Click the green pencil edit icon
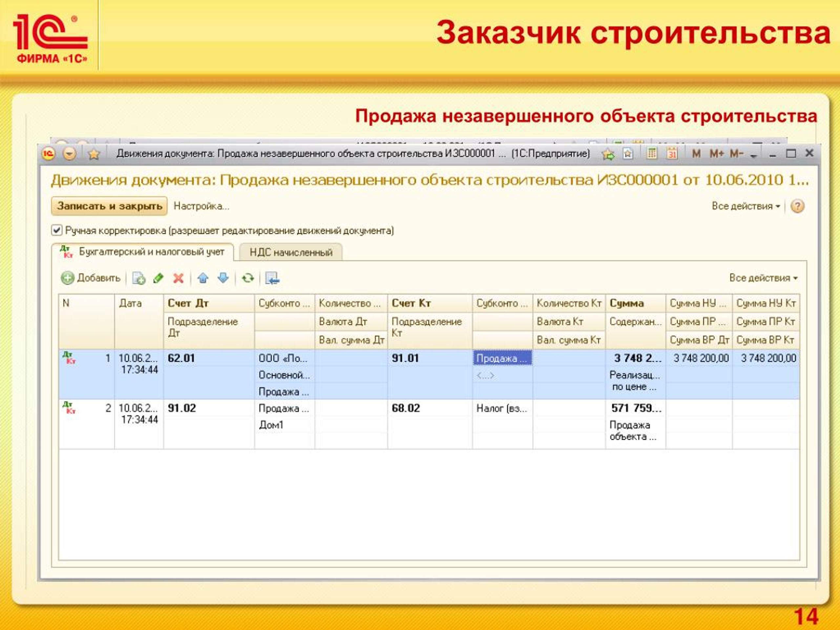The width and height of the screenshot is (840, 630). [158, 278]
